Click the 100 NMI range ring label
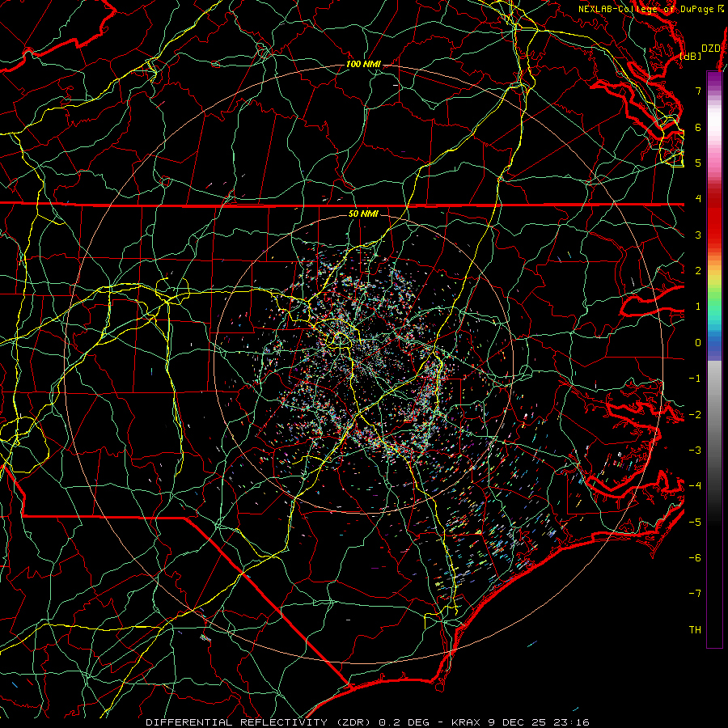 pos(363,64)
